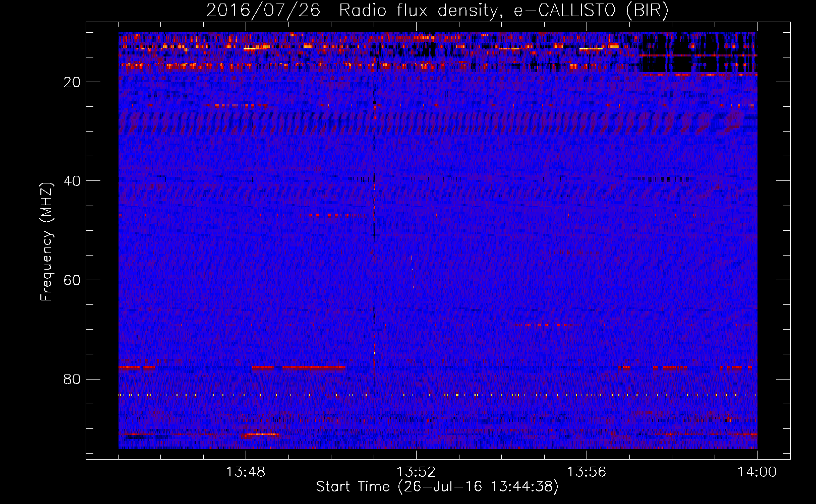Click the 80 MHz frequency tick label
This screenshot has width=816, height=504.
coord(73,379)
